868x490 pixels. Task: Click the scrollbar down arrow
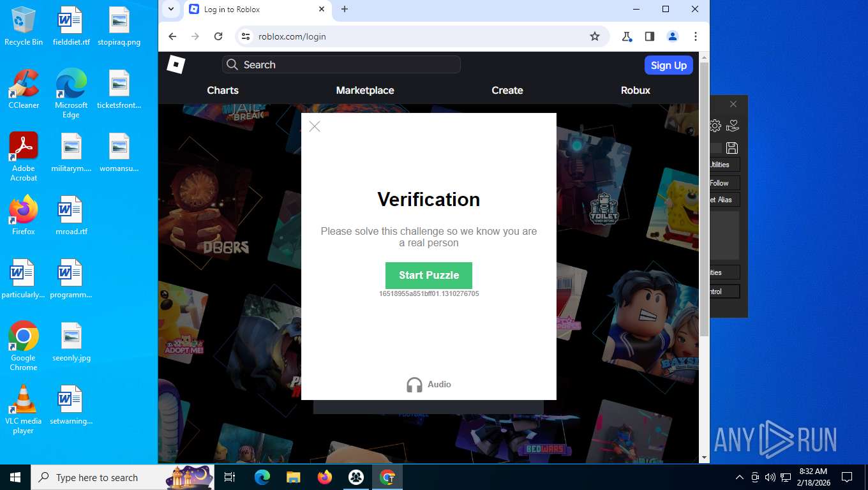(x=705, y=457)
